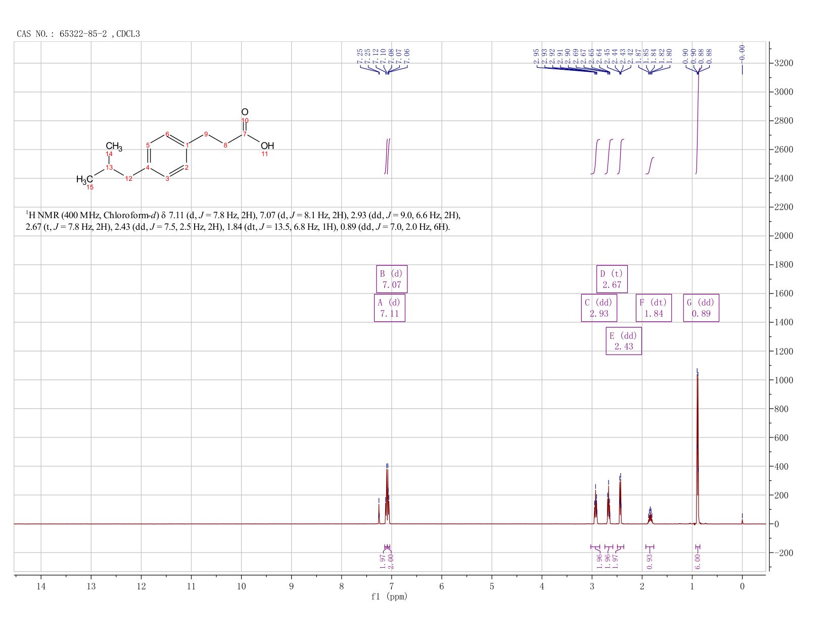Click the H3C group labeled 15
The height and width of the screenshot is (644, 834).
click(x=84, y=179)
